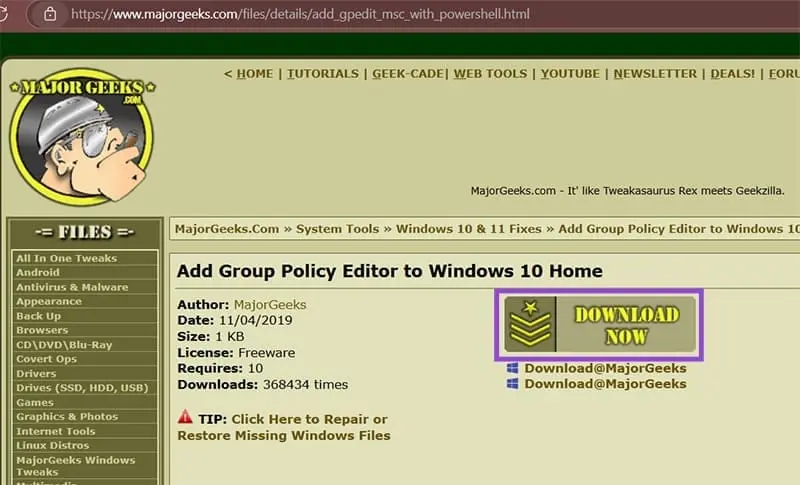The width and height of the screenshot is (800, 485).
Task: Click the date 11/04/2019
Action: click(x=256, y=320)
